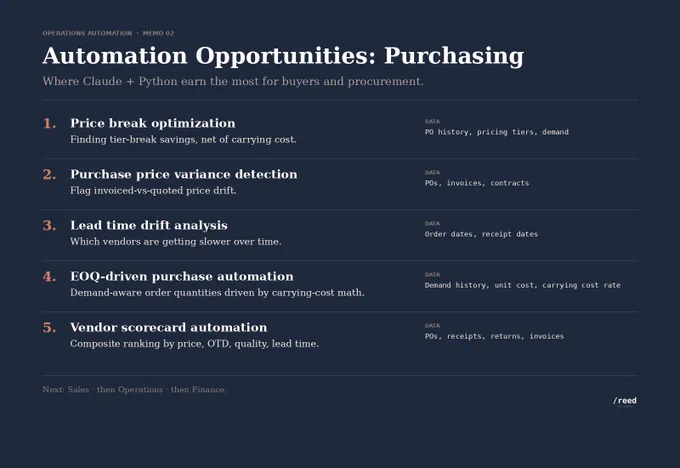This screenshot has width=680, height=468.
Task: Click 'Price break optimization' heading
Action: pyautogui.click(x=153, y=123)
